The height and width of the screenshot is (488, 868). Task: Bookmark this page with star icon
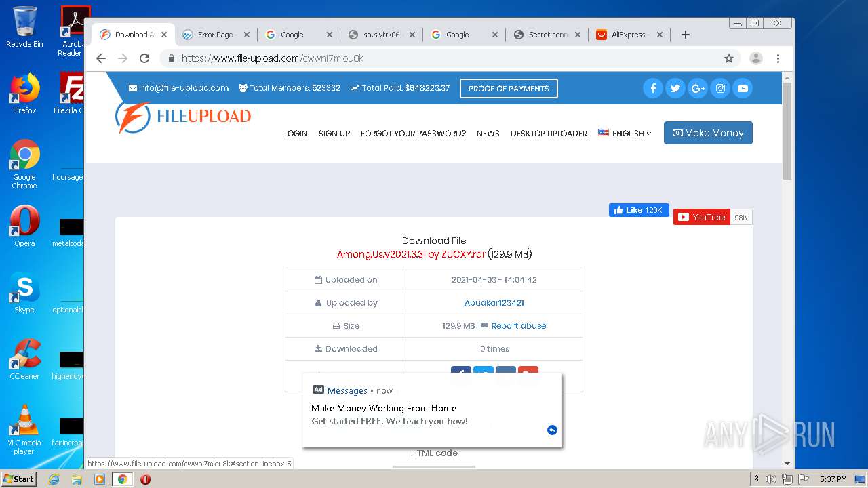click(729, 58)
